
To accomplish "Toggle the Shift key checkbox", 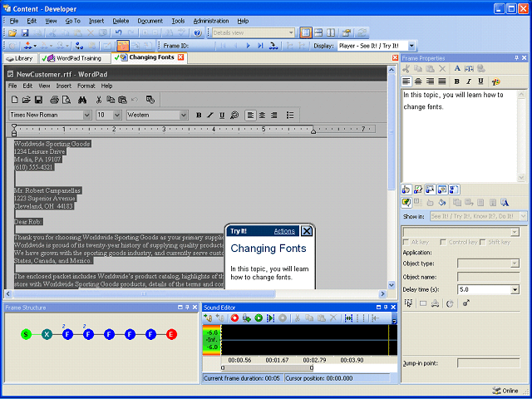I will coord(482,242).
